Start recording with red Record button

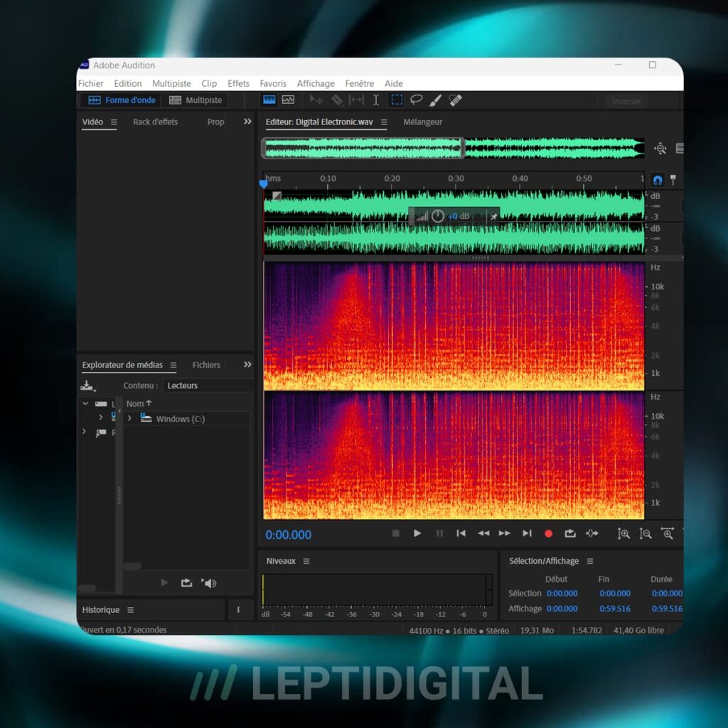click(x=548, y=534)
